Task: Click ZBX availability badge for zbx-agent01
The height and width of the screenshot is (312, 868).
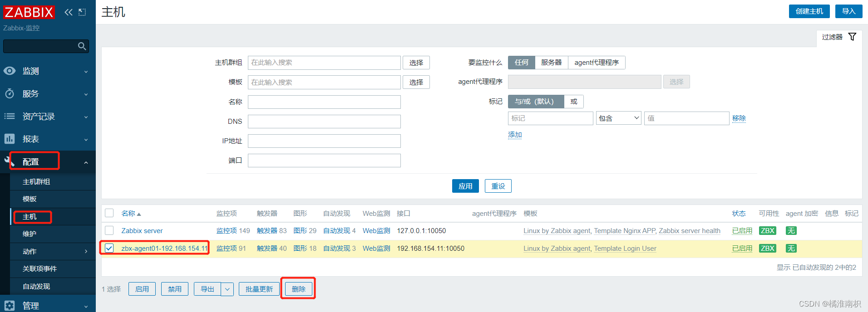Action: (767, 249)
